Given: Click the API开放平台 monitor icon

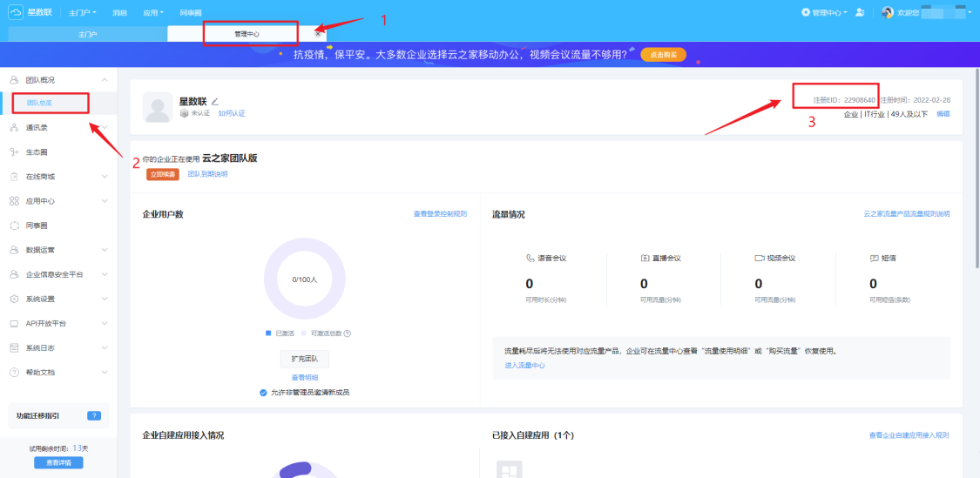Looking at the screenshot, I should [15, 323].
